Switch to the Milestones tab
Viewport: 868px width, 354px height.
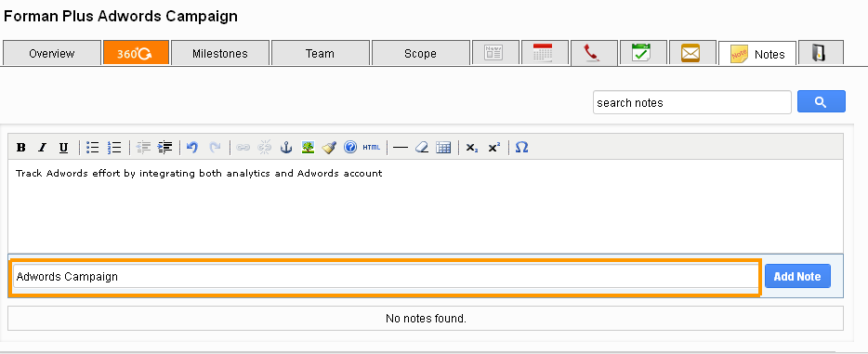(x=220, y=53)
